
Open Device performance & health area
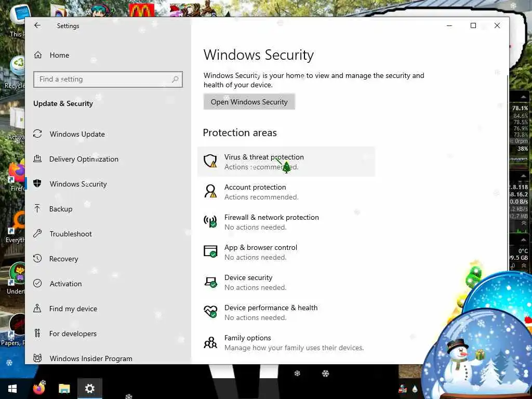tap(286, 312)
